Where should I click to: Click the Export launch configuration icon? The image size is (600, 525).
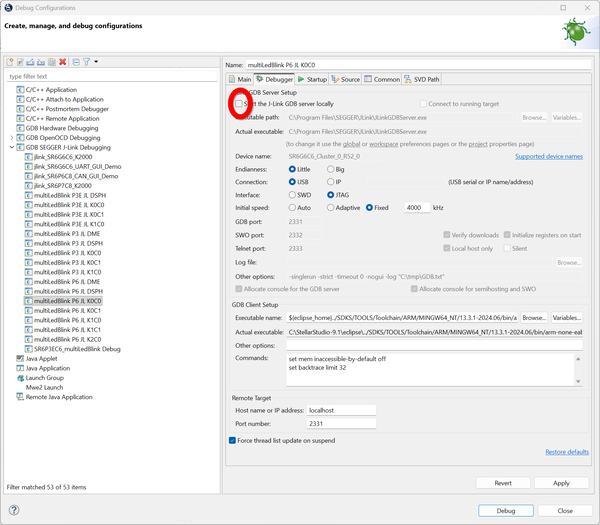[30, 62]
